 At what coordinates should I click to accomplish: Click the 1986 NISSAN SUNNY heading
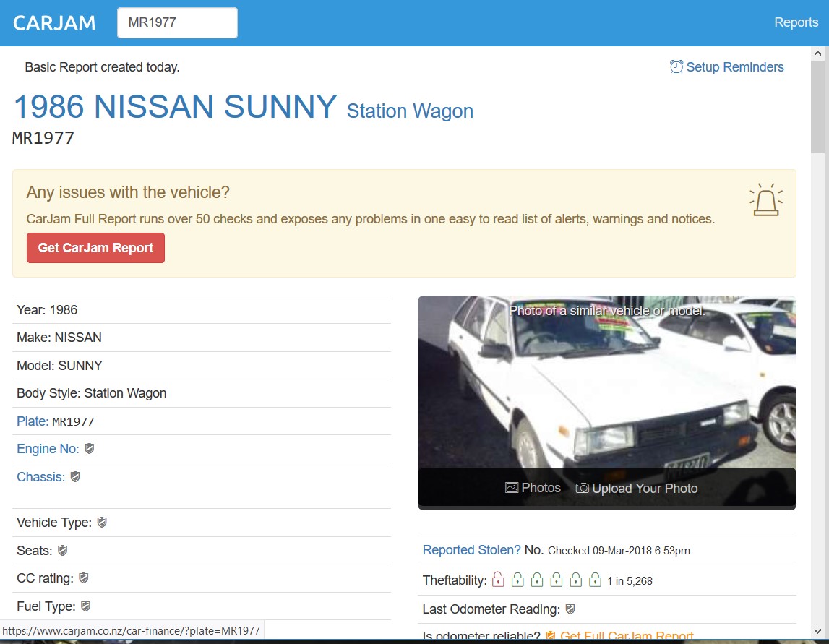pos(175,107)
